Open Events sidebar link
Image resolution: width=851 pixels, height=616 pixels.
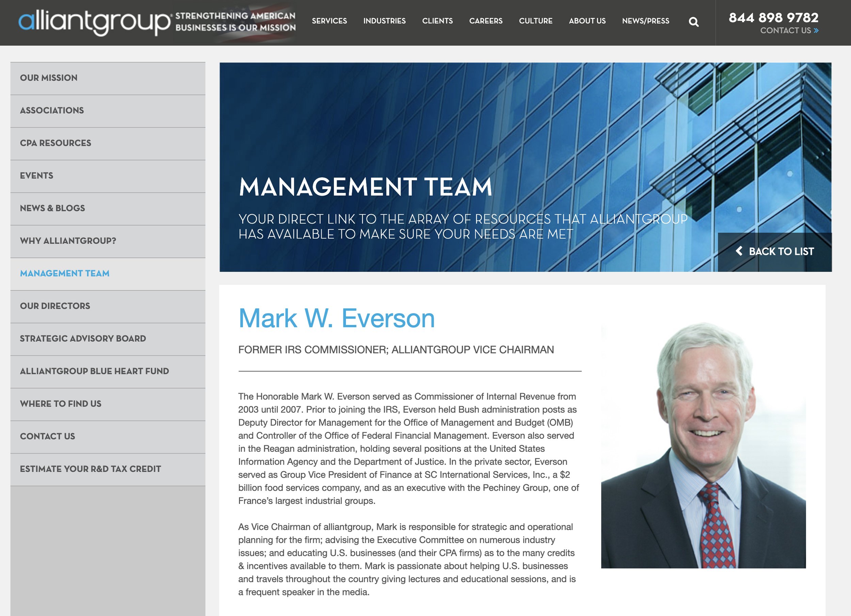point(108,176)
